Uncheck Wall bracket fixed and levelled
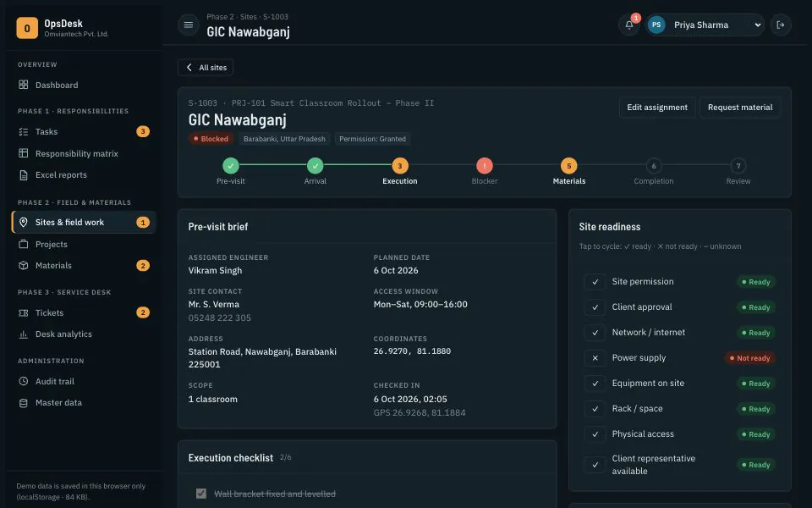Image resolution: width=812 pixels, height=508 pixels. pos(201,494)
